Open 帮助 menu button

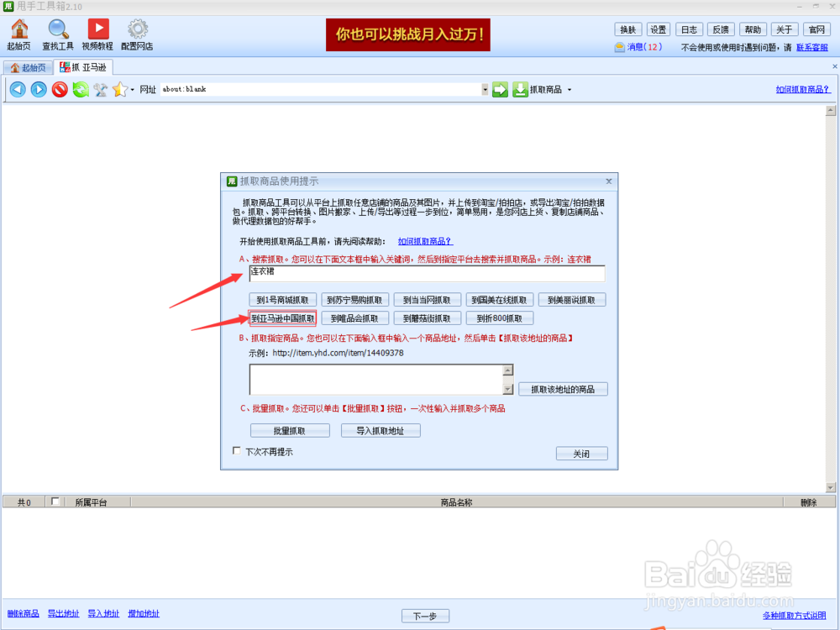point(753,29)
